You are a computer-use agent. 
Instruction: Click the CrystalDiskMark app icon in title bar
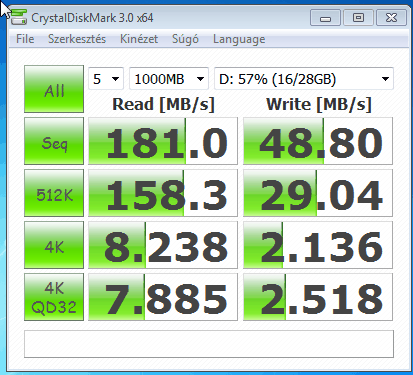tap(19, 17)
